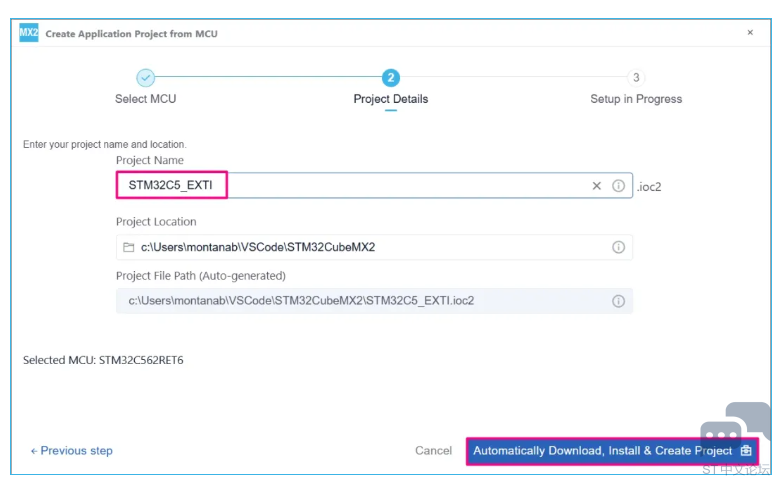The image size is (779, 485).
Task: Open info icon beside Project Name field
Action: point(618,186)
